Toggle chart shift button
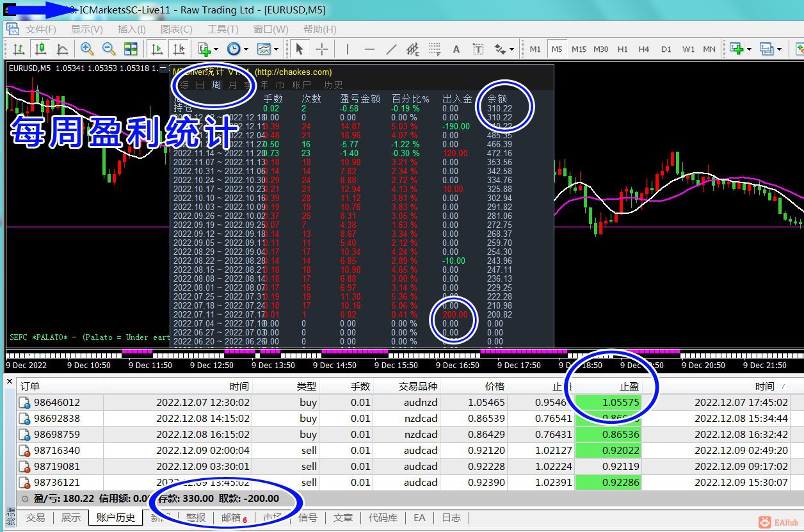 [x=179, y=49]
